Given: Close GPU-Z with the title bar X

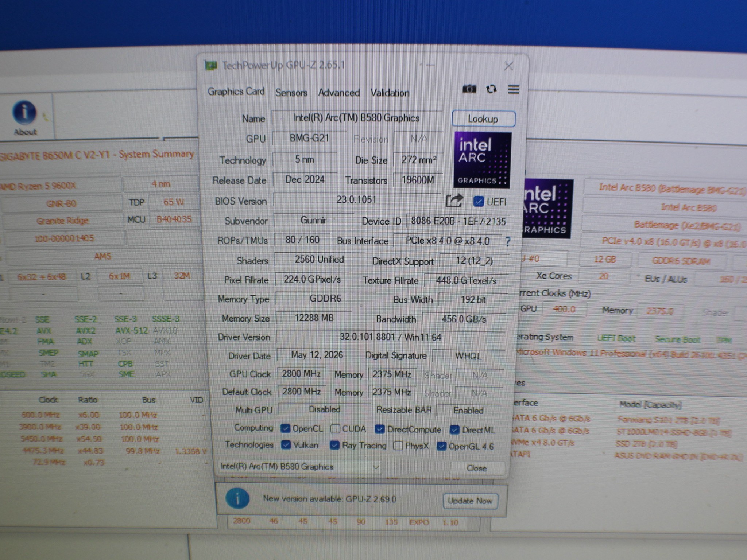Looking at the screenshot, I should coord(508,66).
